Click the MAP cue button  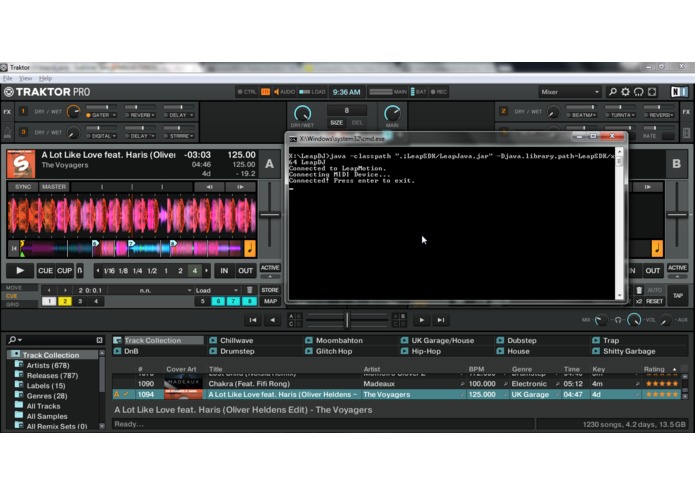tap(270, 301)
